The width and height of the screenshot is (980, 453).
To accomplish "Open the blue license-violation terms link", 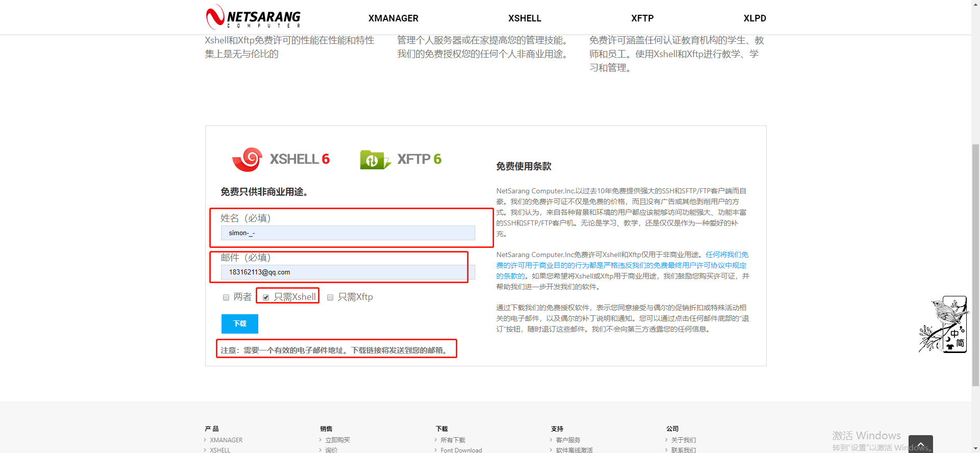I will pyautogui.click(x=622, y=265).
